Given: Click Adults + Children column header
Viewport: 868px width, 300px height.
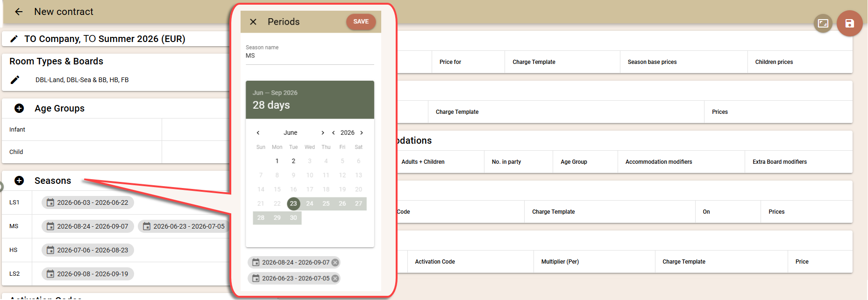Looking at the screenshot, I should [423, 162].
